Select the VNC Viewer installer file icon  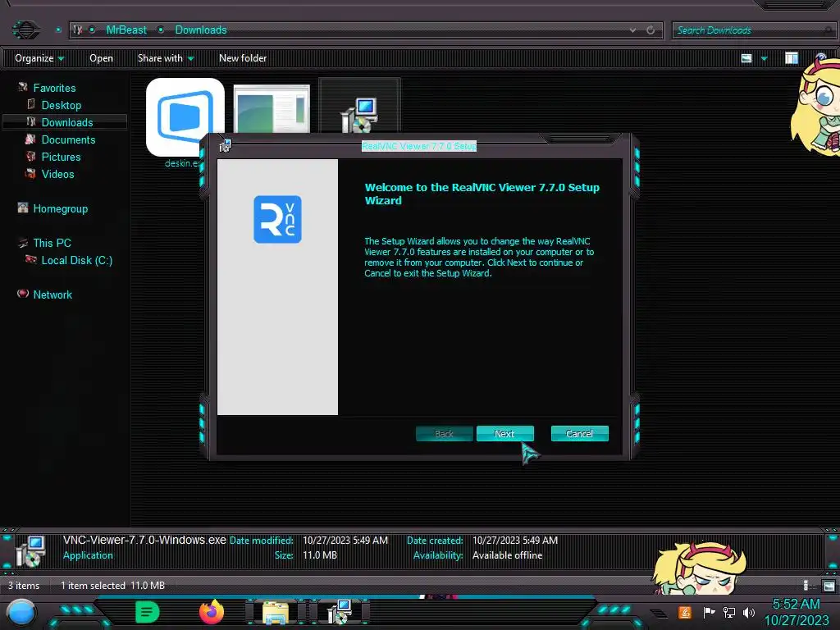(359, 114)
